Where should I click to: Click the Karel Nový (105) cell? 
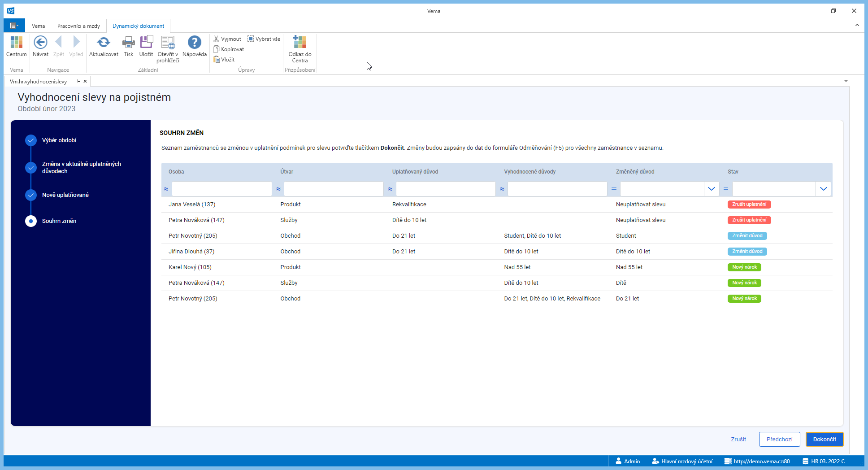(190, 267)
